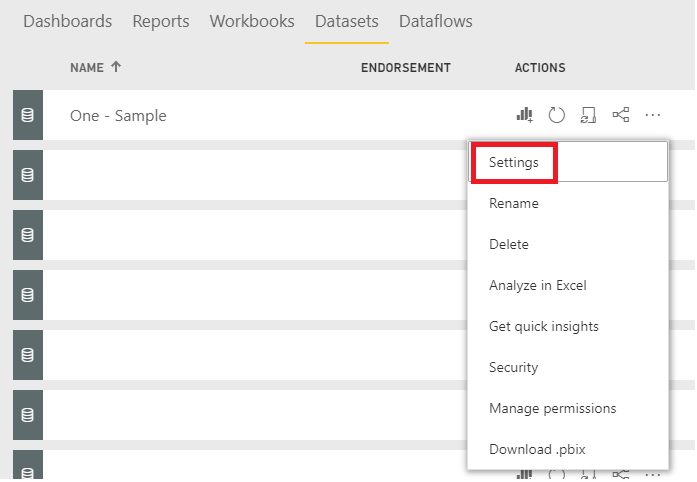The height and width of the screenshot is (482, 697).
Task: Select Manage permissions menu item
Action: [x=553, y=408]
